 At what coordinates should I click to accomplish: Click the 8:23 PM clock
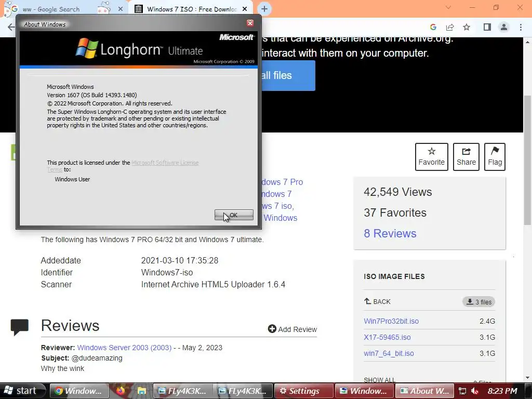click(502, 391)
